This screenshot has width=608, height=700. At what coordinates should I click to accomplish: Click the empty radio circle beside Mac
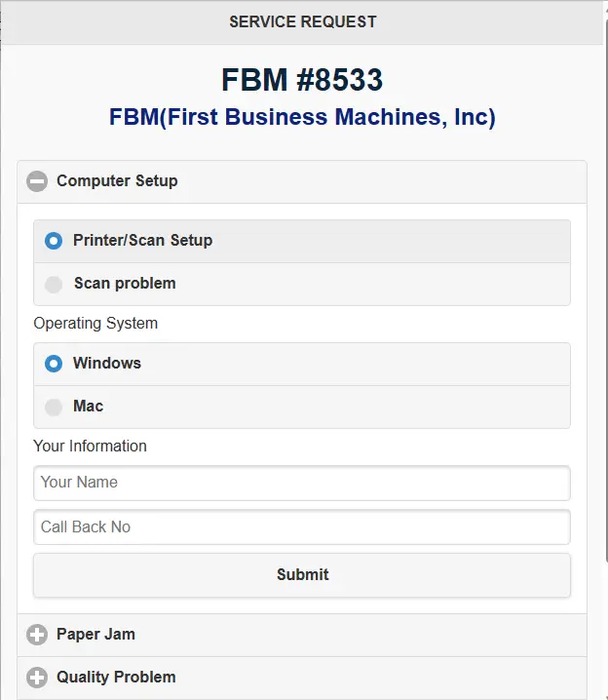pos(54,407)
